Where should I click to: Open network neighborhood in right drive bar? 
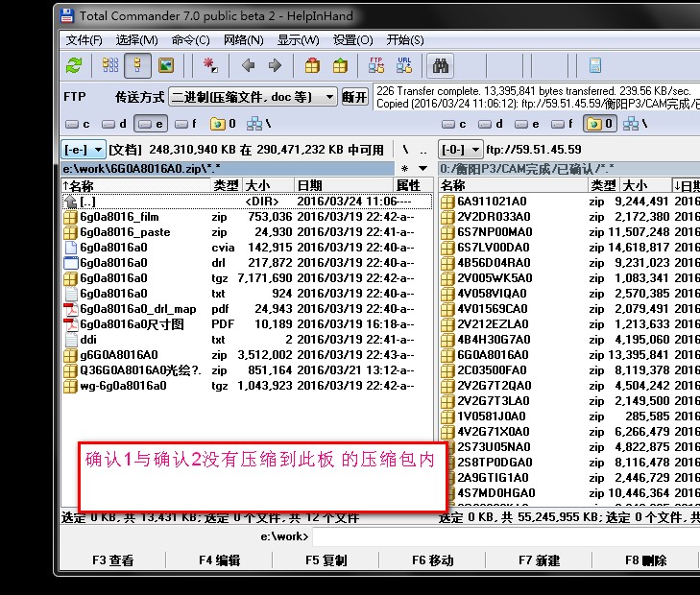pyautogui.click(x=636, y=124)
